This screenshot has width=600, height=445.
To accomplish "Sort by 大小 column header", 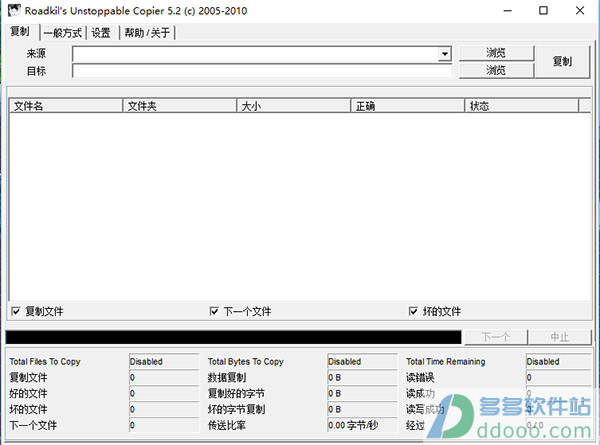I will [x=293, y=106].
